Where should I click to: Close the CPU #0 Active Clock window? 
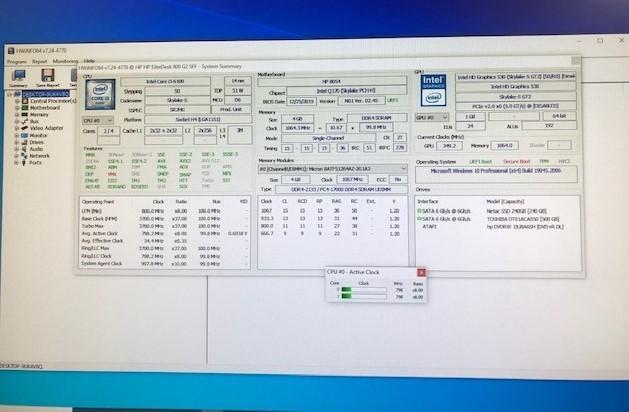pyautogui.click(x=421, y=272)
